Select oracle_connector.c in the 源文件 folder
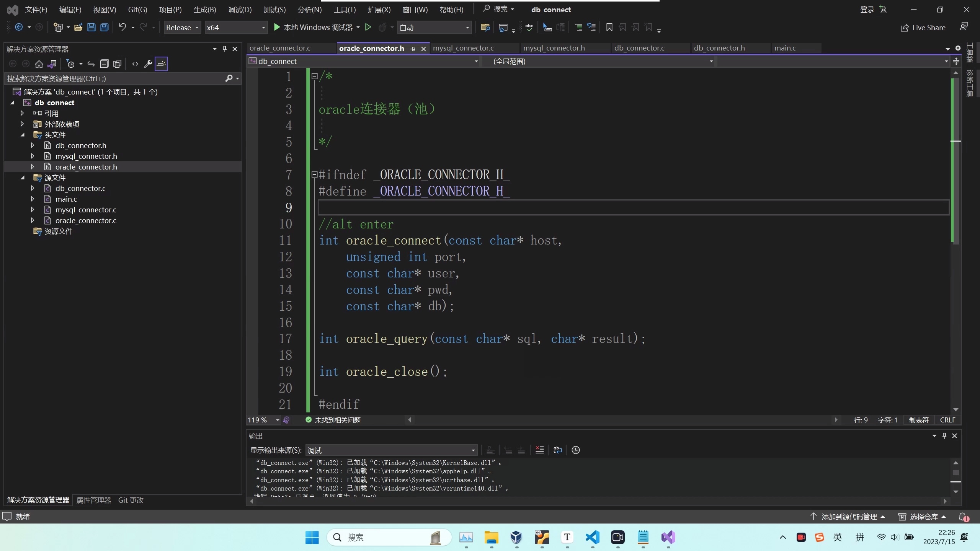980x551 pixels. (86, 220)
